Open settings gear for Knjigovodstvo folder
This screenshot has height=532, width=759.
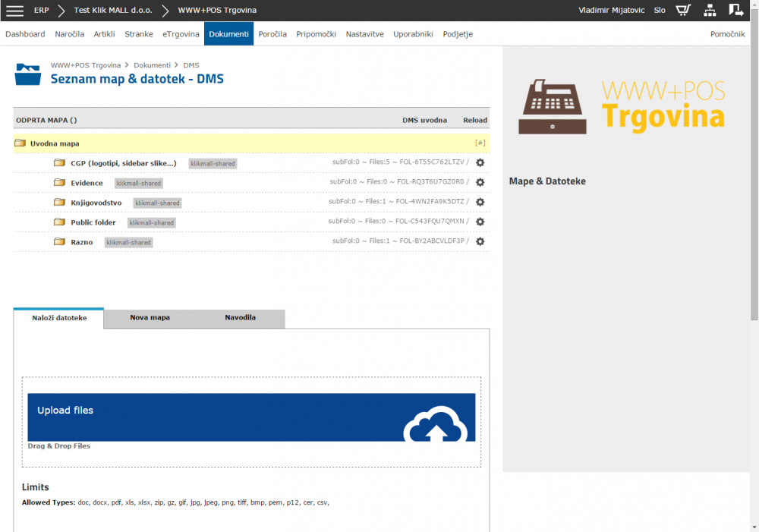(480, 203)
